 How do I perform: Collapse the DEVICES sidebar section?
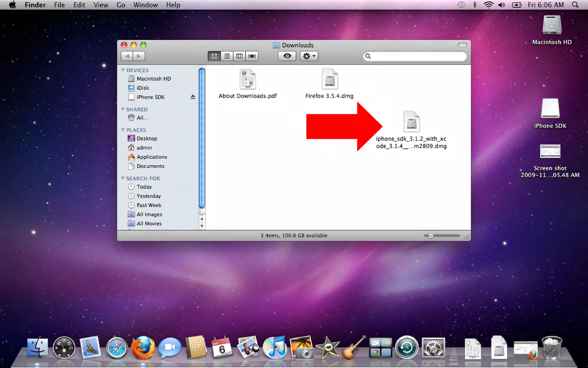pos(123,70)
